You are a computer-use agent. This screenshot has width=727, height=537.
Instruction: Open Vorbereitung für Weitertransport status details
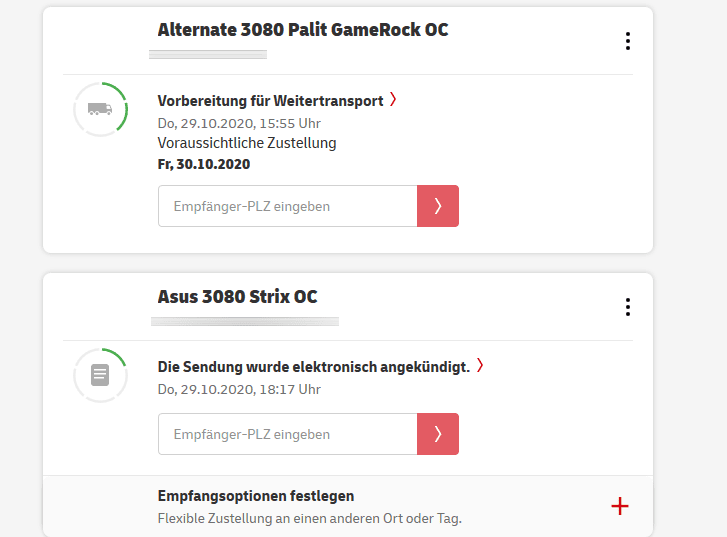click(270, 101)
